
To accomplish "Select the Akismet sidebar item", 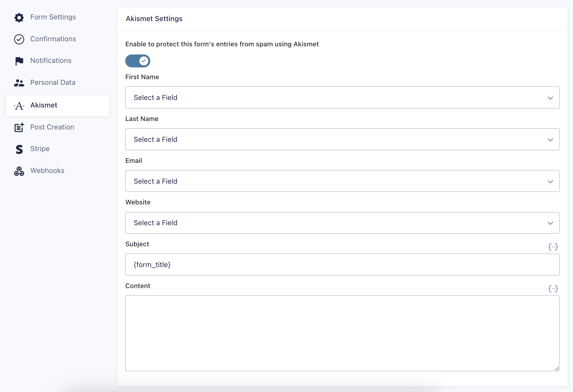I will click(58, 106).
